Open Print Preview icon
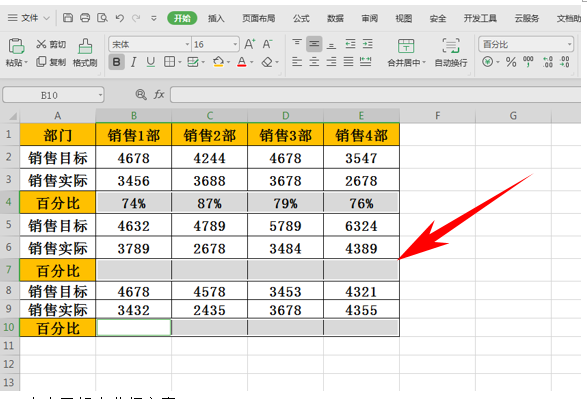 point(102,18)
